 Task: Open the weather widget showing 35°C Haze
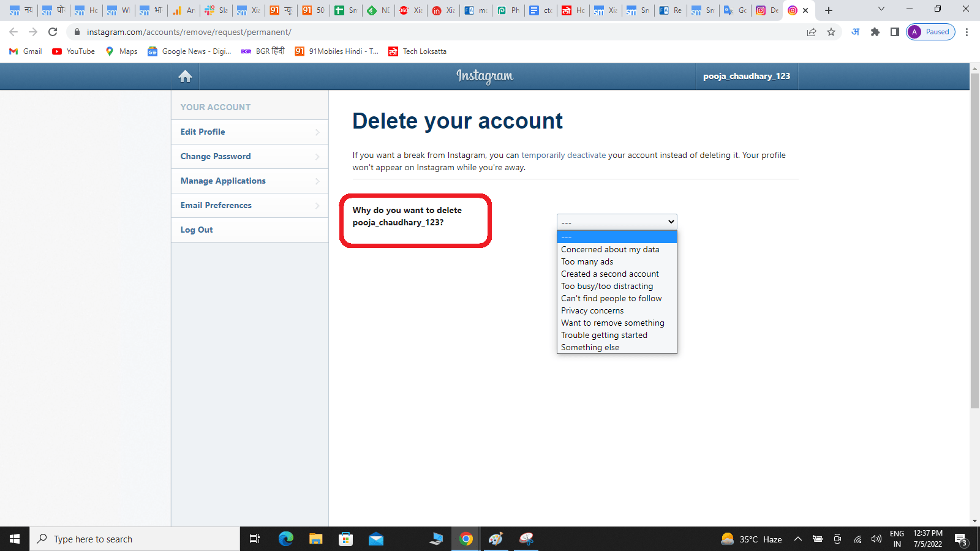coord(752,539)
